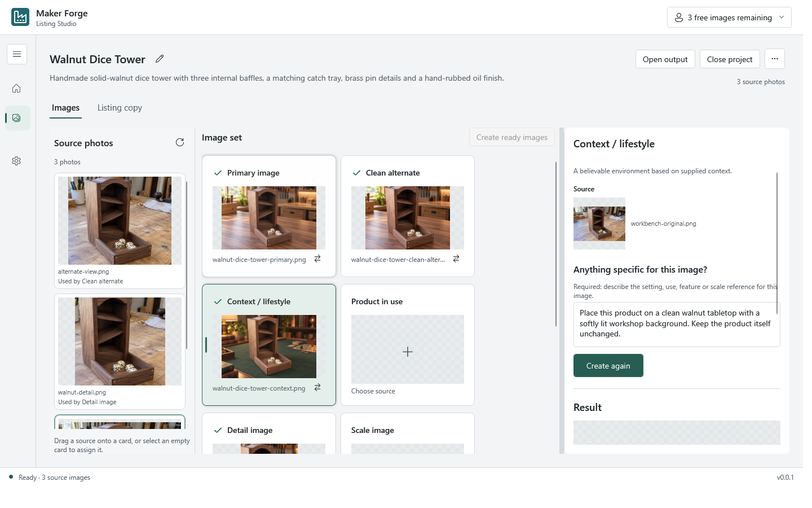Select the walnut-detail.png source photo
The image size is (812, 508).
point(120,352)
